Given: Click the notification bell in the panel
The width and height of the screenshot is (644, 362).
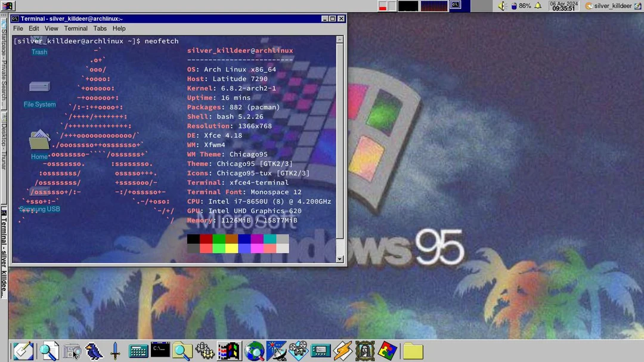Looking at the screenshot, I should [538, 6].
